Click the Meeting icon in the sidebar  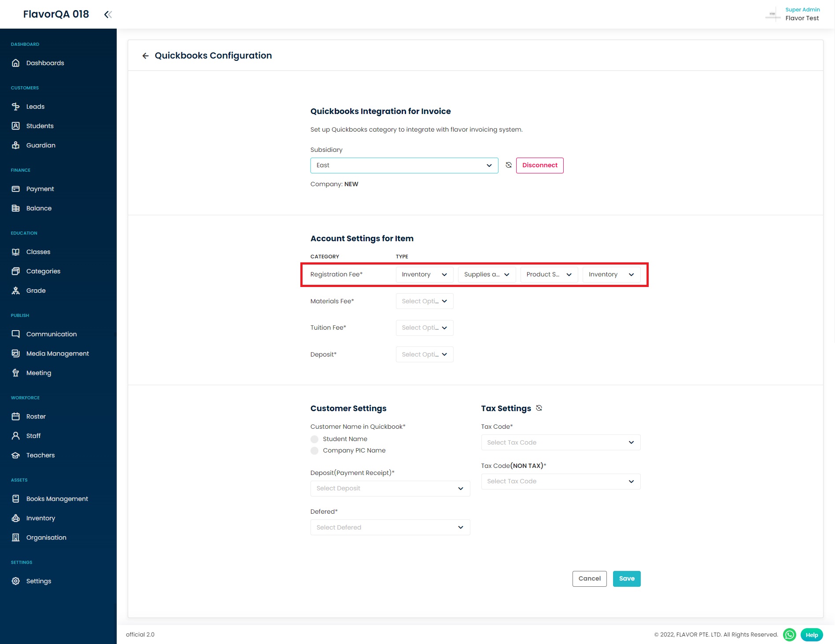[x=16, y=373]
